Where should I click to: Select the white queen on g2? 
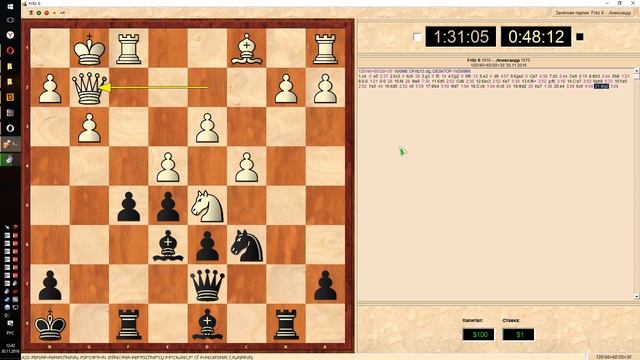[x=89, y=87]
